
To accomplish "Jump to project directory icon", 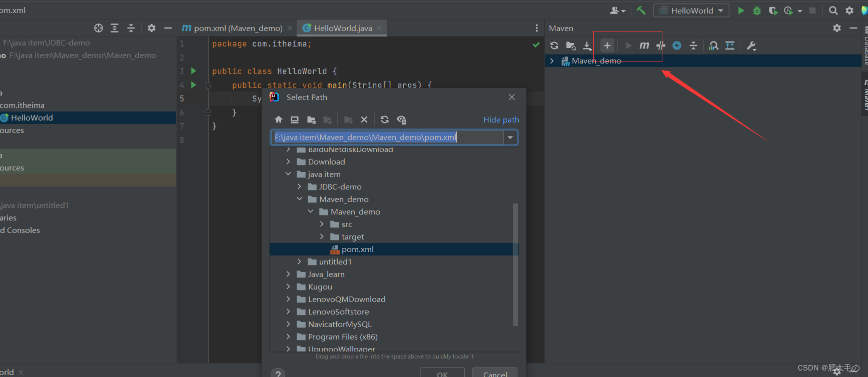I will [x=311, y=119].
